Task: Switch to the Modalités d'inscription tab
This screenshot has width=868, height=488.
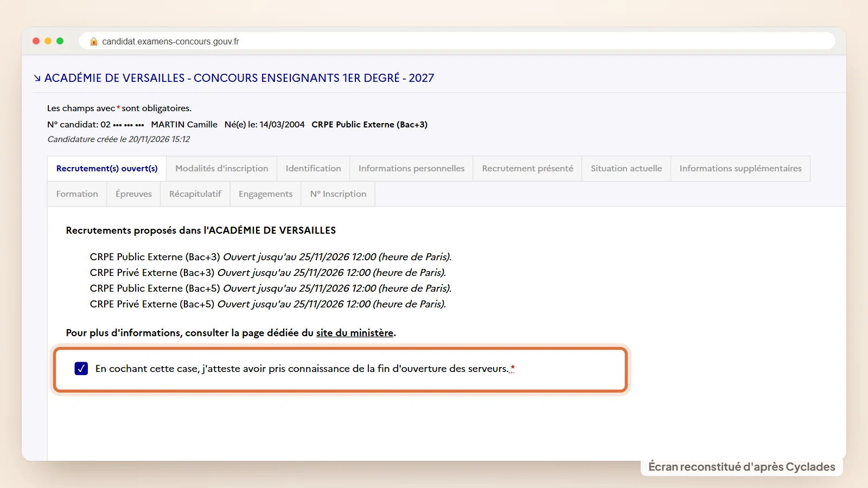Action: (x=222, y=169)
